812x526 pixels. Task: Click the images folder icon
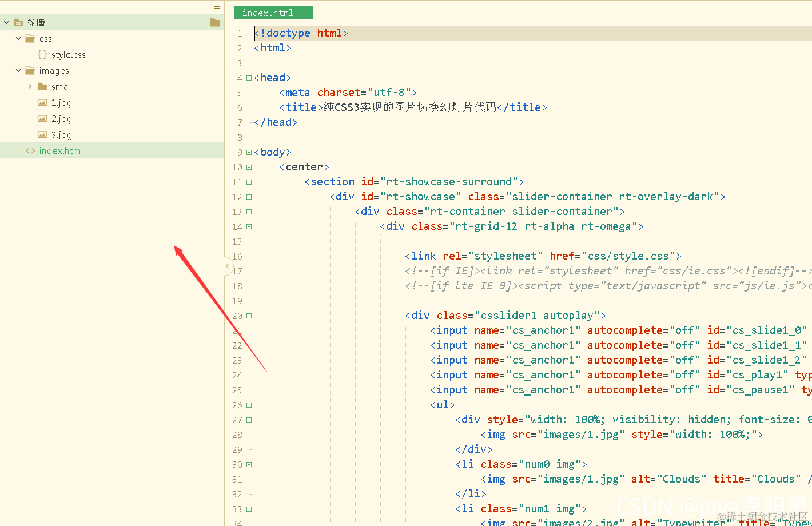(30, 71)
